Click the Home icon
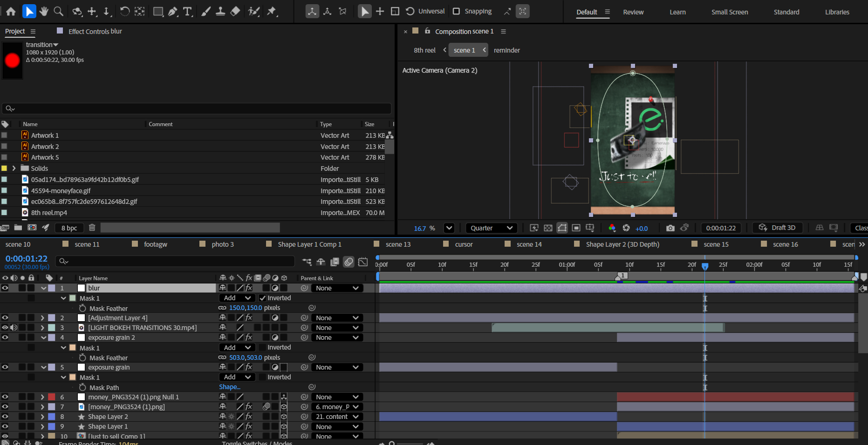Viewport: 868px width, 445px height. (x=11, y=11)
